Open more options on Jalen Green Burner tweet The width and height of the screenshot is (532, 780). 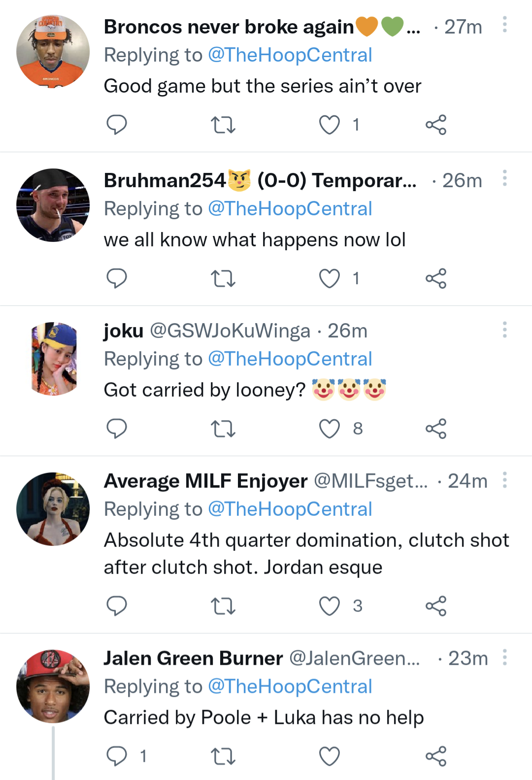[x=504, y=657]
